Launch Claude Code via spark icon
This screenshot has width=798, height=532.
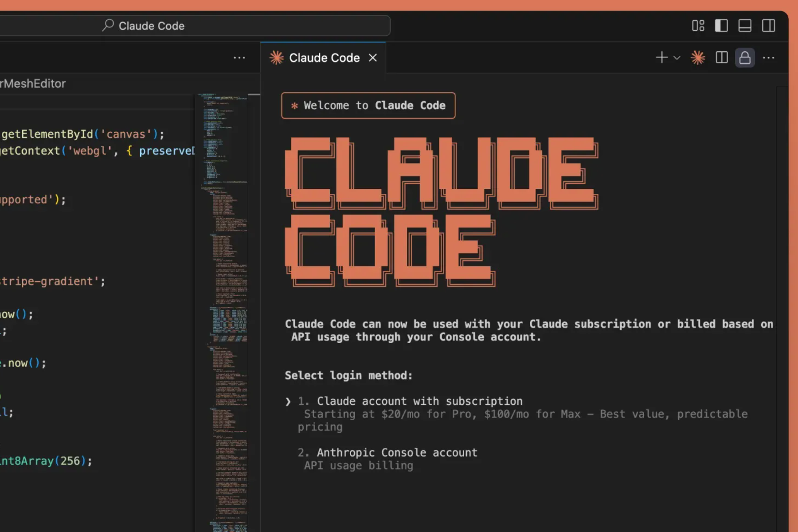pyautogui.click(x=698, y=58)
